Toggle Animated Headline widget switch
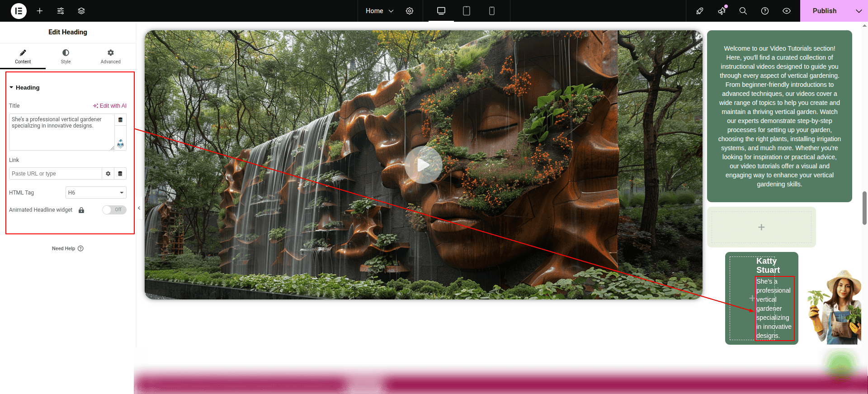 (114, 210)
